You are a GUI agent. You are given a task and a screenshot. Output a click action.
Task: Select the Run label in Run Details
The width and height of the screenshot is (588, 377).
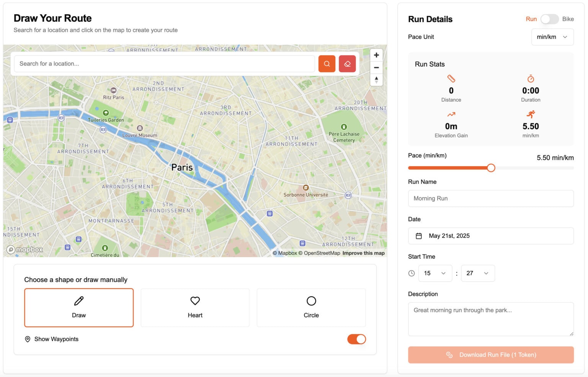(x=531, y=19)
